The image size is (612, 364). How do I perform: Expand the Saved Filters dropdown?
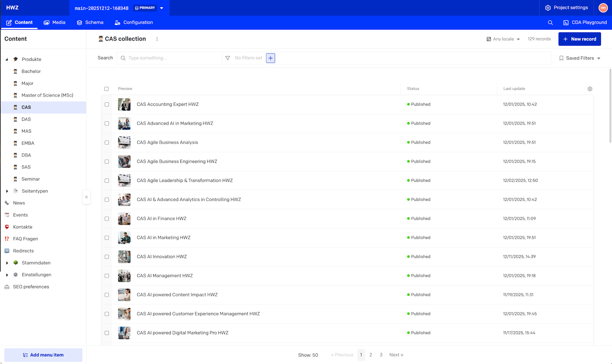[x=580, y=58]
